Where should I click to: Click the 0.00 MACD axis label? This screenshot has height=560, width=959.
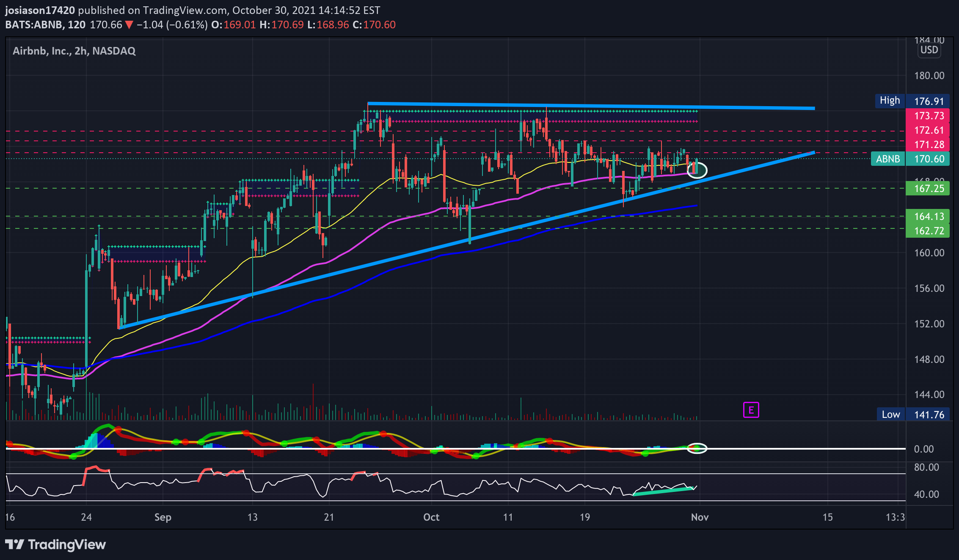923,449
